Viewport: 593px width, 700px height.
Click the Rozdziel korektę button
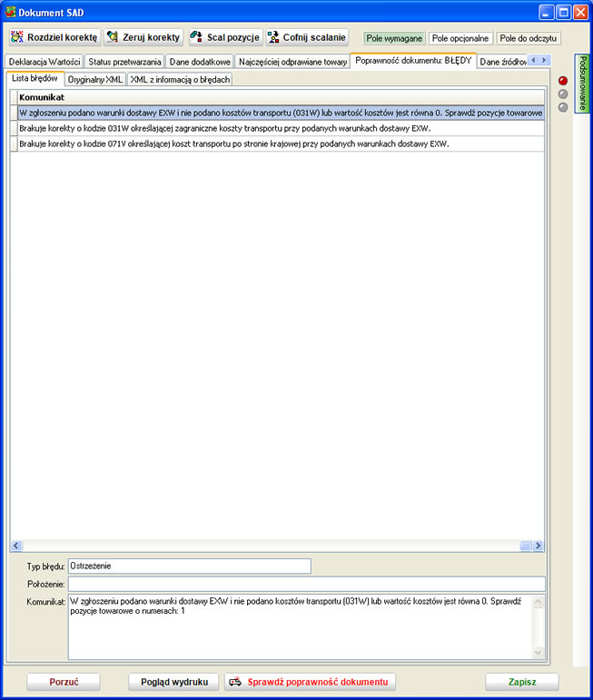(x=54, y=37)
